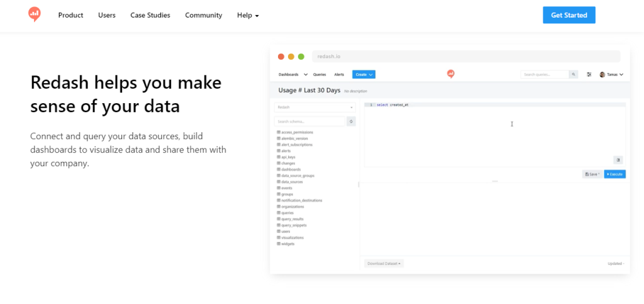Click the refresh schema icon button
644x304 pixels.
pyautogui.click(x=351, y=121)
